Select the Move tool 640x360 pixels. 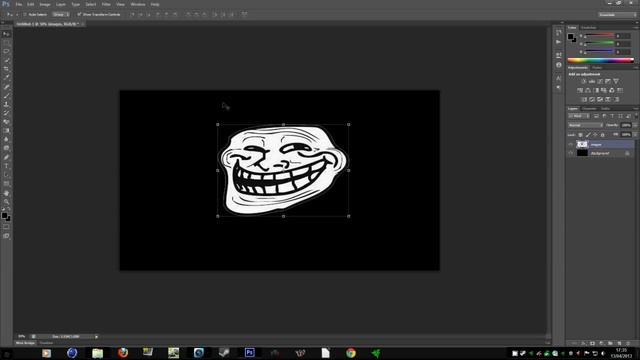(6, 34)
